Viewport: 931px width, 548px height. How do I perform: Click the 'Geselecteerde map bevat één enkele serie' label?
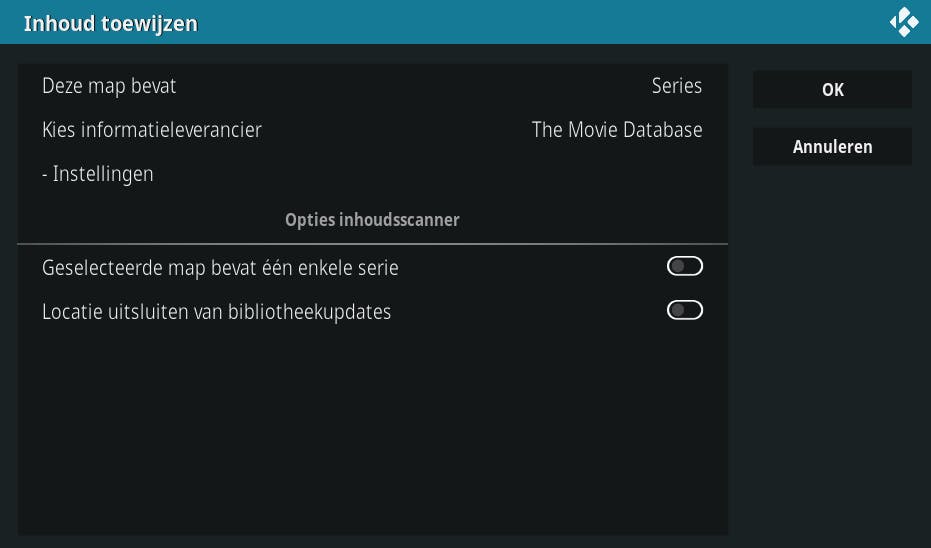(x=220, y=268)
